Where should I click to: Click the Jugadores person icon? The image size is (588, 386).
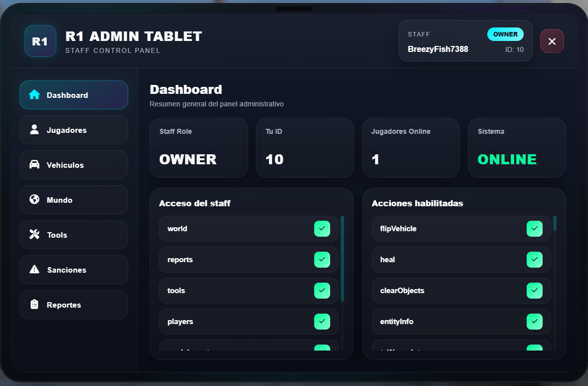[x=34, y=129]
